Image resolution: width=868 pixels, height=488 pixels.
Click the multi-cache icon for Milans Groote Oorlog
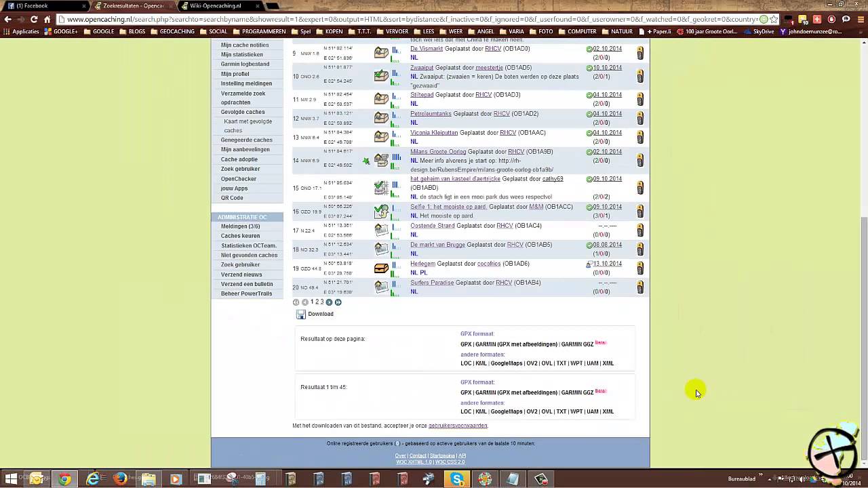point(381,161)
